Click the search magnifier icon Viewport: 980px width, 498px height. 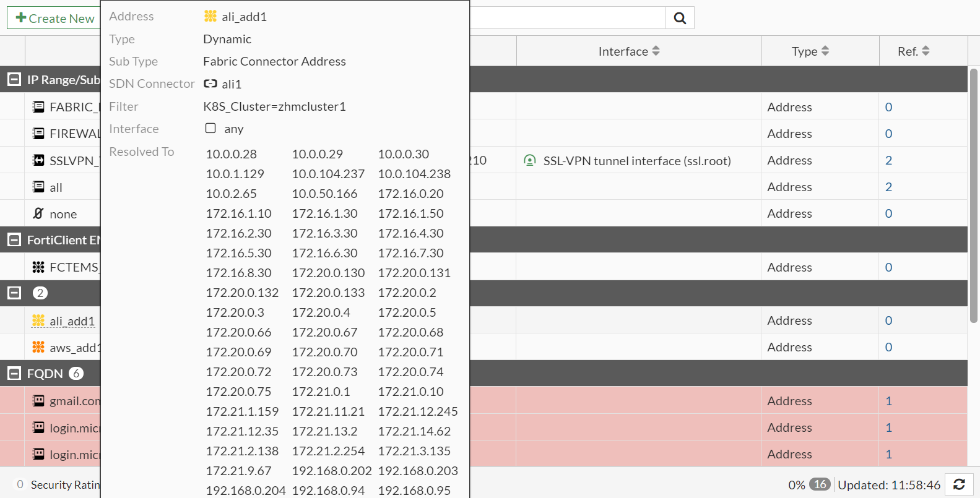coord(680,18)
